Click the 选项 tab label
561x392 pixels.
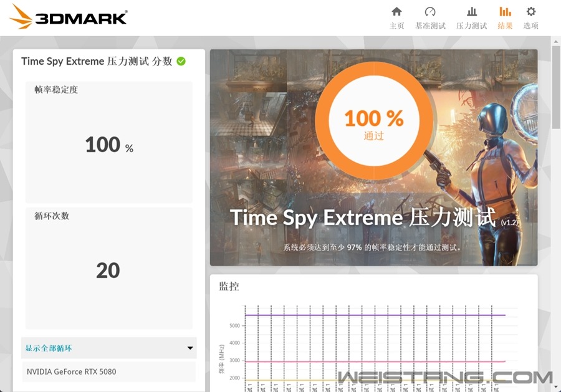coord(531,26)
